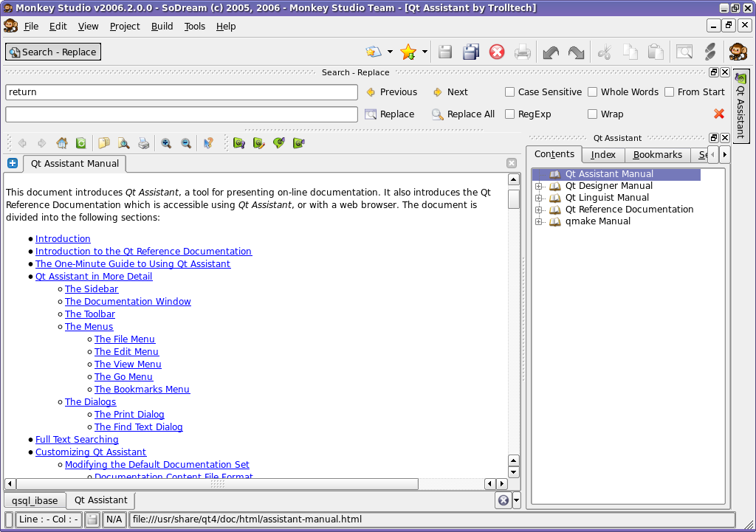
Task: Click the Print icon in the main toolbar
Action: [x=522, y=52]
